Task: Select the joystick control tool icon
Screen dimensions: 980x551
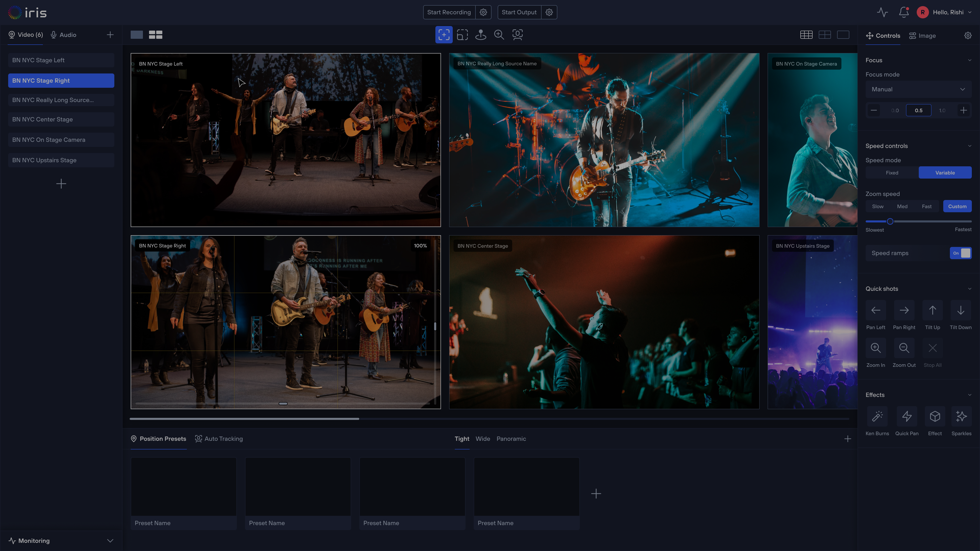Action: (x=481, y=35)
